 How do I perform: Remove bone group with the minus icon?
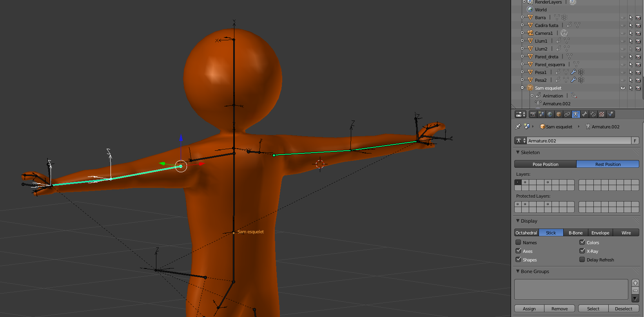635,290
